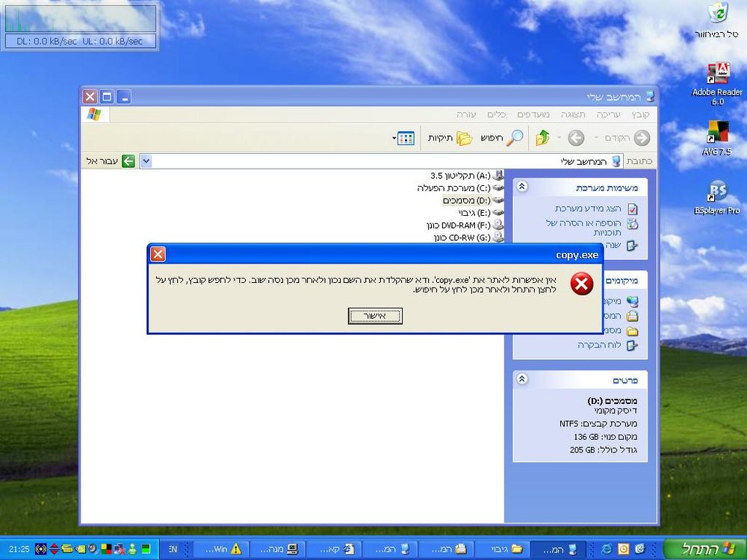
Task: Click the הקודם back arrow icon
Action: (x=642, y=138)
